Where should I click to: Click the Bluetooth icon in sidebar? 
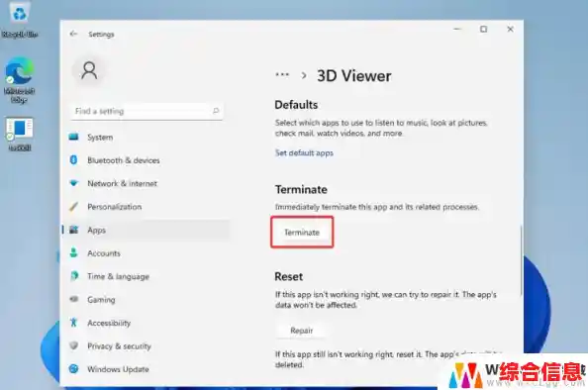click(x=74, y=160)
